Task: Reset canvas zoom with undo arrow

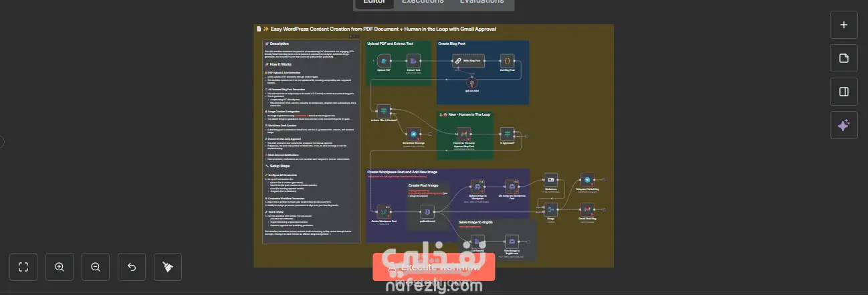Action: 132,267
